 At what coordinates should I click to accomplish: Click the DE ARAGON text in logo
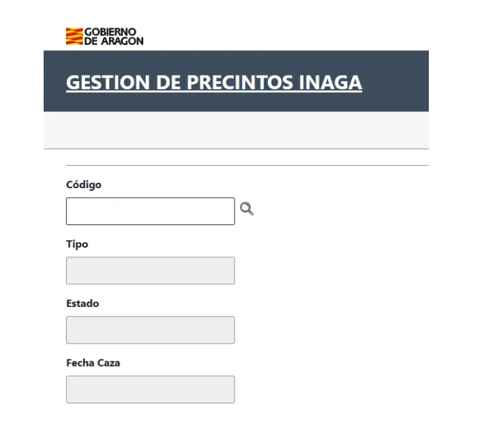(113, 41)
